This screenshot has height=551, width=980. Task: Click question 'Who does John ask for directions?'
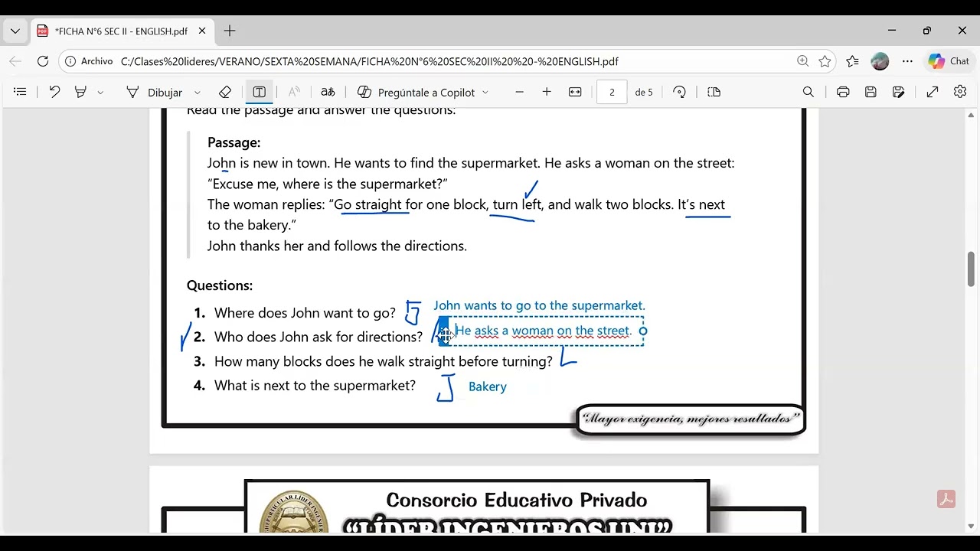318,337
